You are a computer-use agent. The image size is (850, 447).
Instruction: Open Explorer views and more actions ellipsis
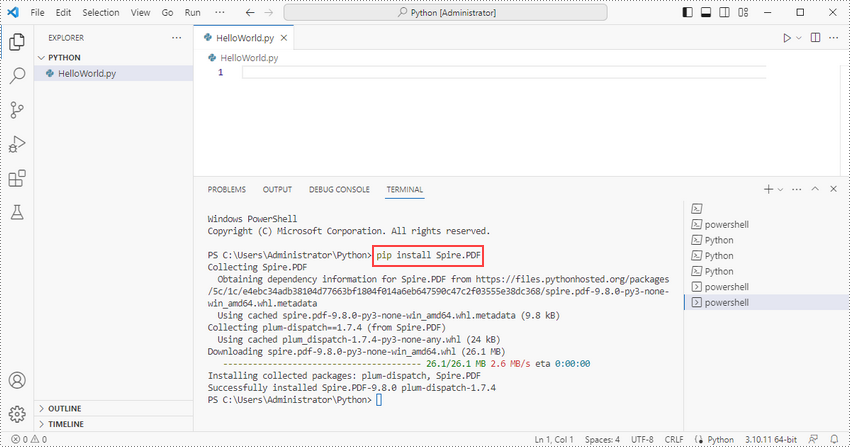pos(177,38)
